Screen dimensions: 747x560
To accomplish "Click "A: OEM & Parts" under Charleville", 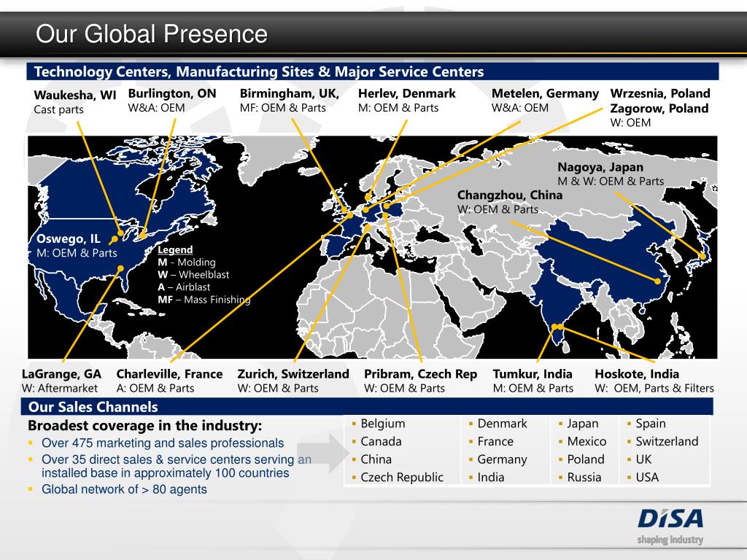I will [x=155, y=388].
